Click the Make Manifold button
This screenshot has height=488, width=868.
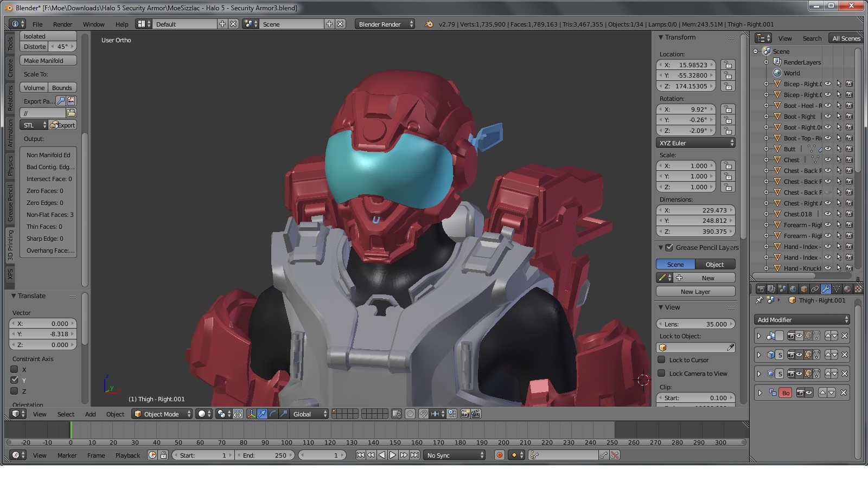pyautogui.click(x=48, y=61)
